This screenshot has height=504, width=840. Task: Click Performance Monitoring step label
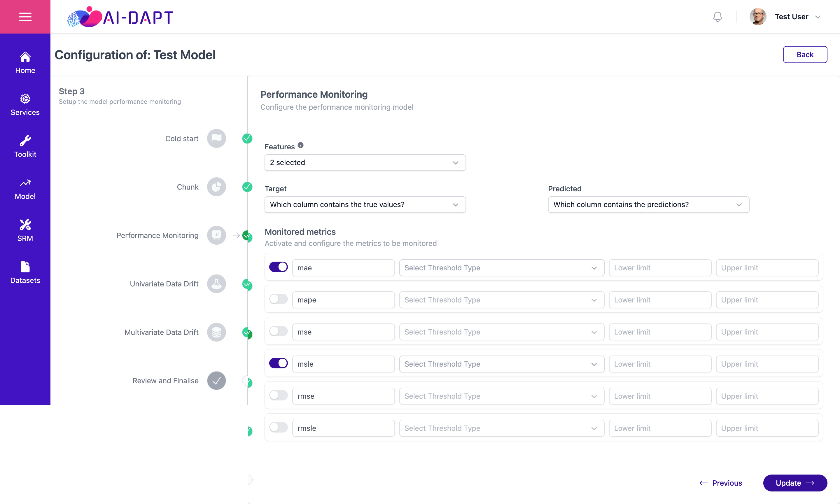[x=157, y=235]
